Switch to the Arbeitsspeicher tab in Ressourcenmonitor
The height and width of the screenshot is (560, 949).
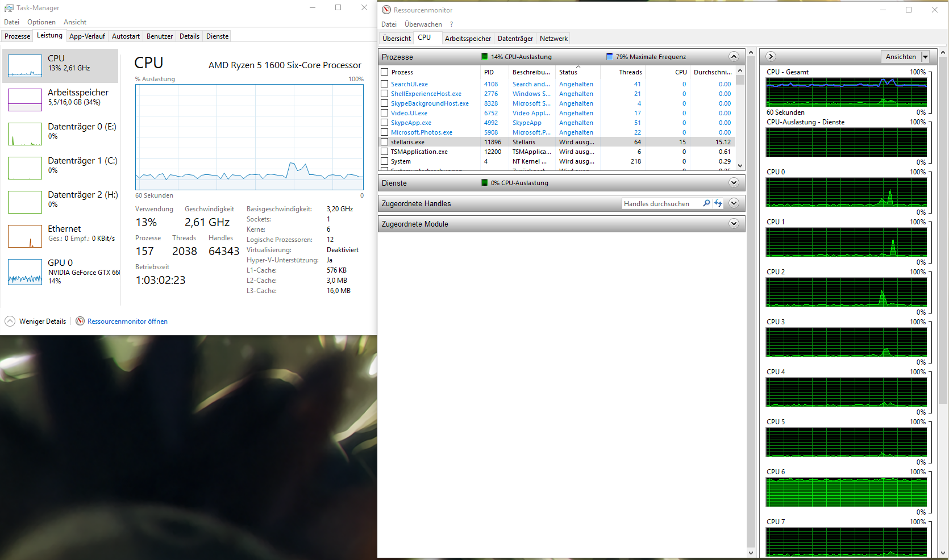(468, 39)
